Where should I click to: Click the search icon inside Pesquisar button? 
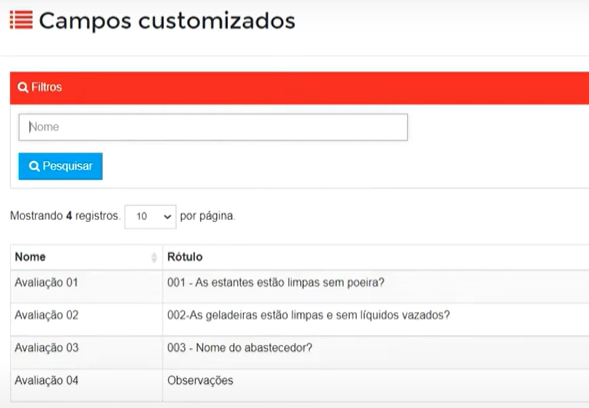pos(34,166)
